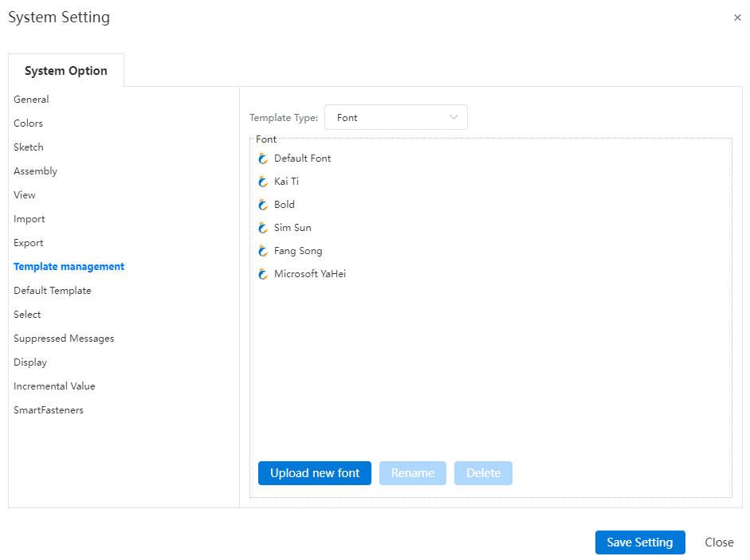Select the Fang Song font entry
The width and height of the screenshot is (750, 560).
[298, 251]
